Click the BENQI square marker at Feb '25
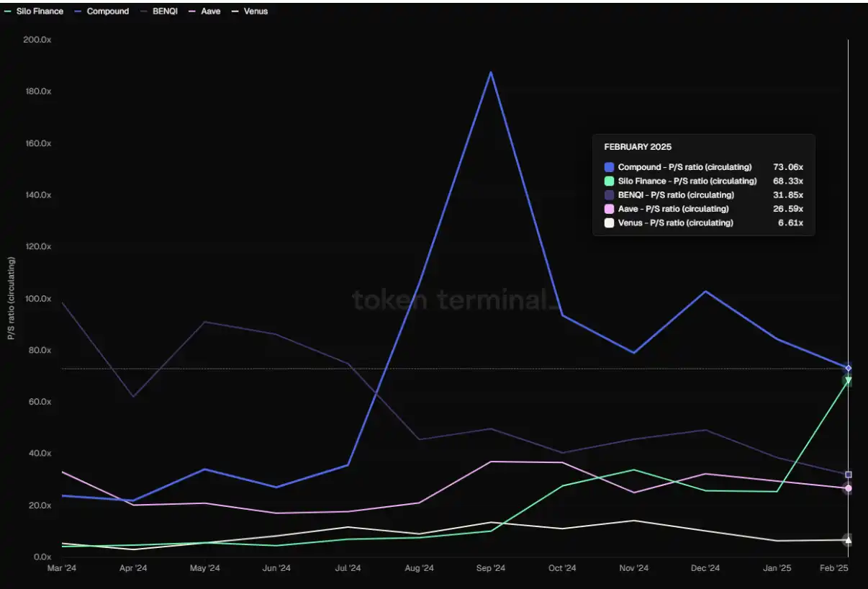 point(848,475)
